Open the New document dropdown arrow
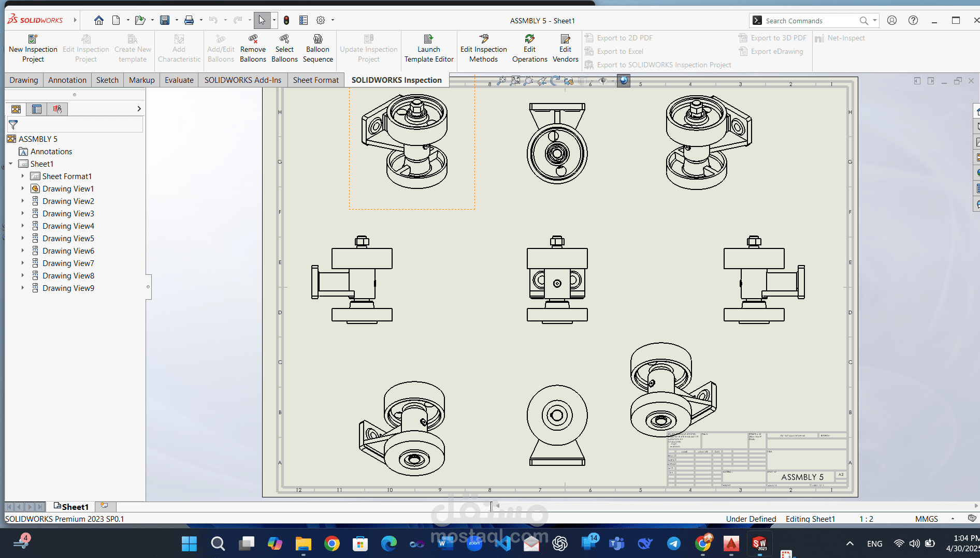Image resolution: width=980 pixels, height=558 pixels. pos(128,20)
